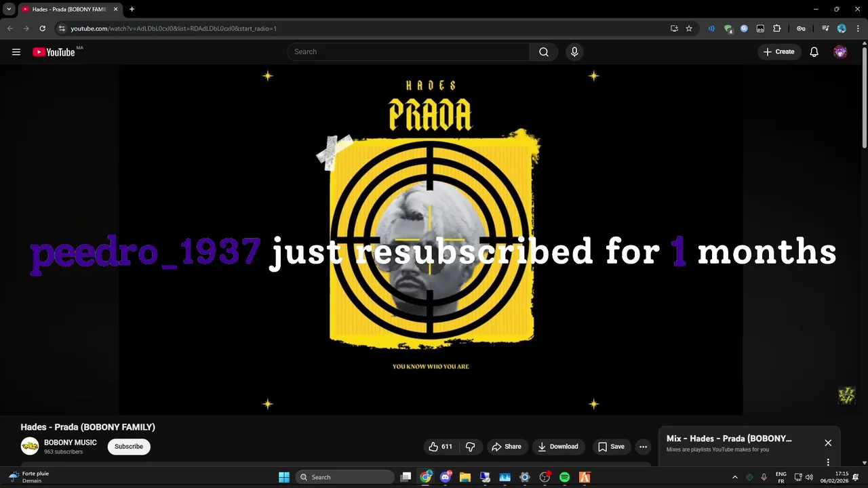The image size is (868, 488).
Task: Like the video with 611 likes
Action: pyautogui.click(x=440, y=447)
